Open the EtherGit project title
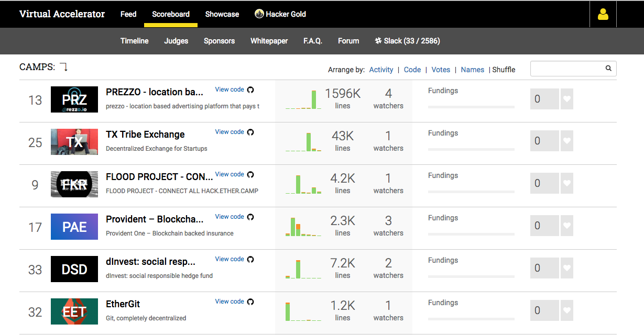 (x=123, y=304)
